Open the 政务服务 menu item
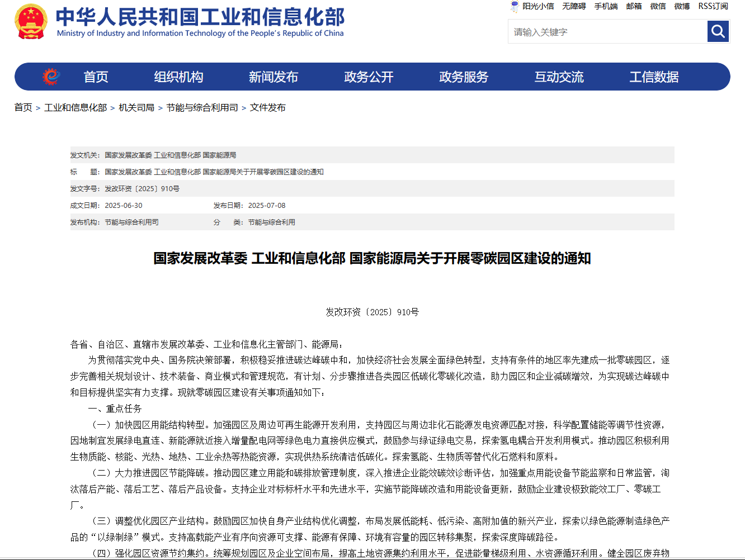The image size is (745, 560). pyautogui.click(x=464, y=77)
